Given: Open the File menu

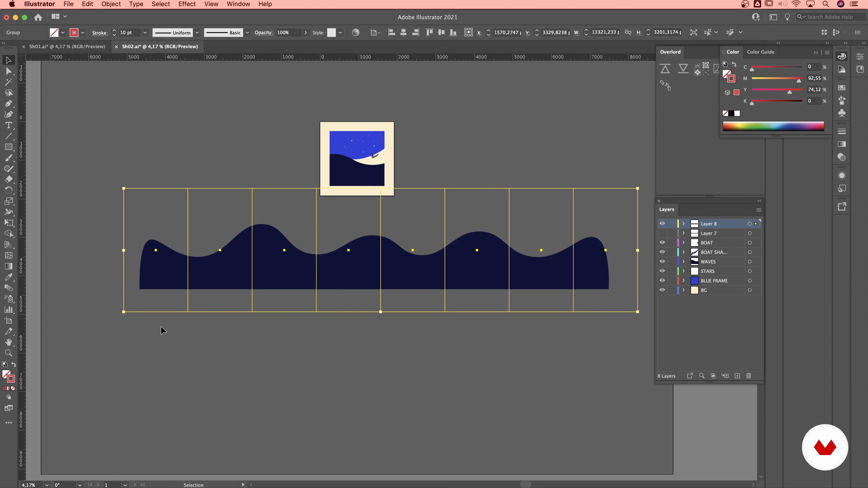Looking at the screenshot, I should pos(68,4).
